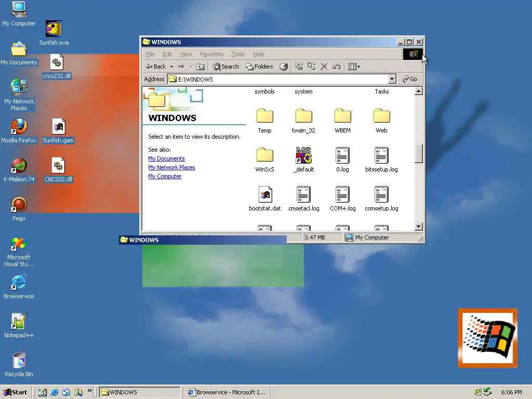Open the Tools menu
Screen dimensions: 532x399
[238, 54]
